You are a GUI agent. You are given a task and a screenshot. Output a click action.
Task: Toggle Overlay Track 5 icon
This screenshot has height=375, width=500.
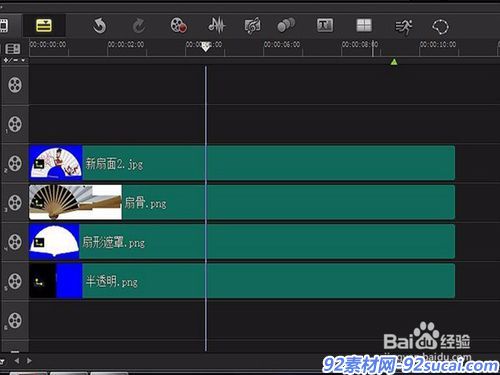(x=15, y=281)
